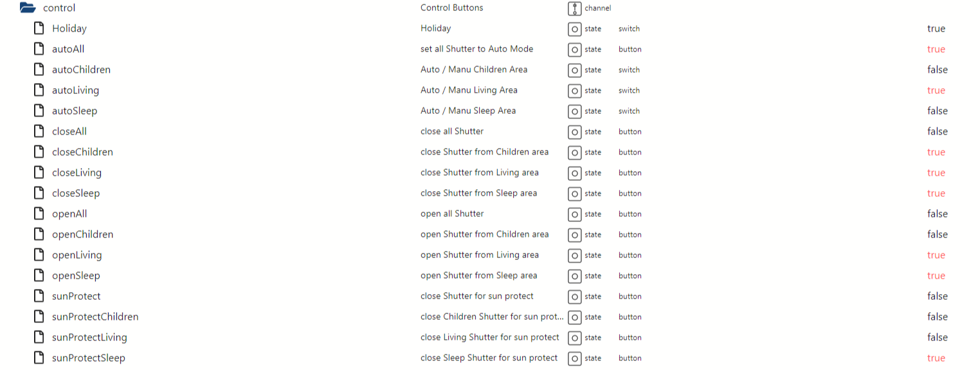This screenshot has height=370, width=980.
Task: Click the state icon in closeChildren row
Action: point(574,153)
